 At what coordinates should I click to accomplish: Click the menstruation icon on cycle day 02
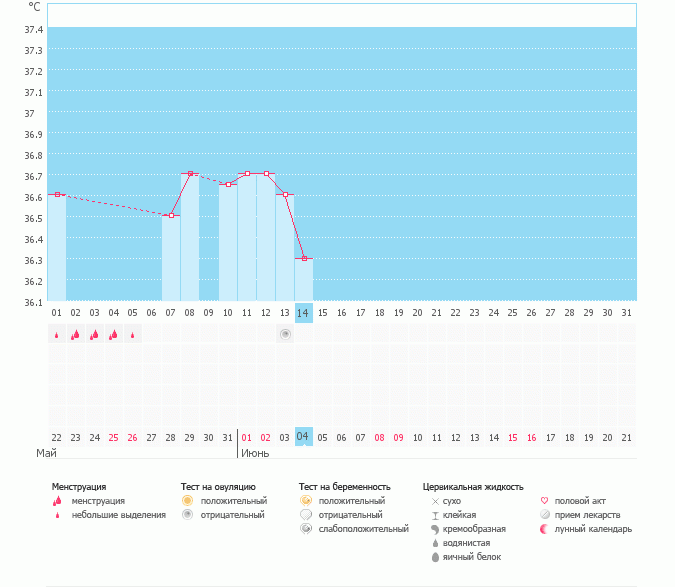75,335
